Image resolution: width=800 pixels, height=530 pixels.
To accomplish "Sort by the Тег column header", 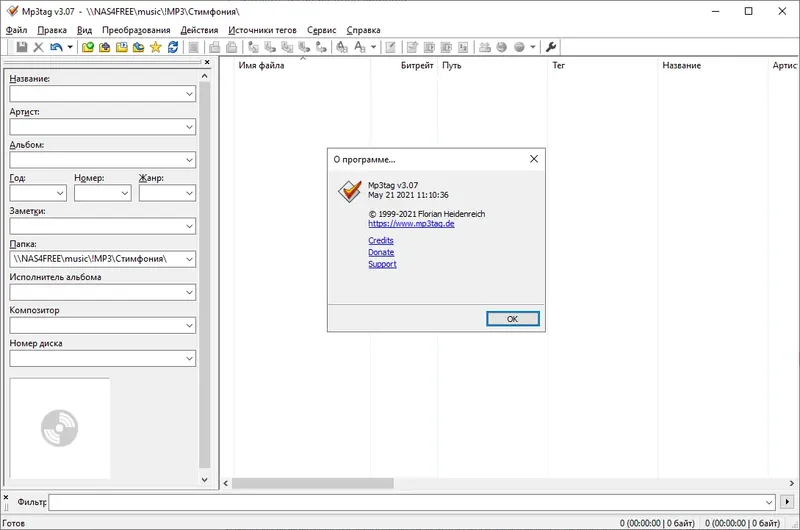I will pos(602,65).
